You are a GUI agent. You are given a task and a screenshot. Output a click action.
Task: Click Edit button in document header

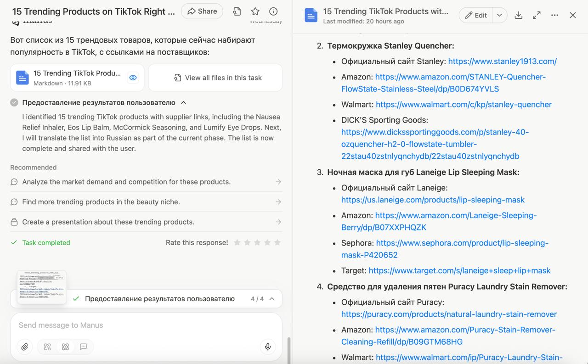475,15
